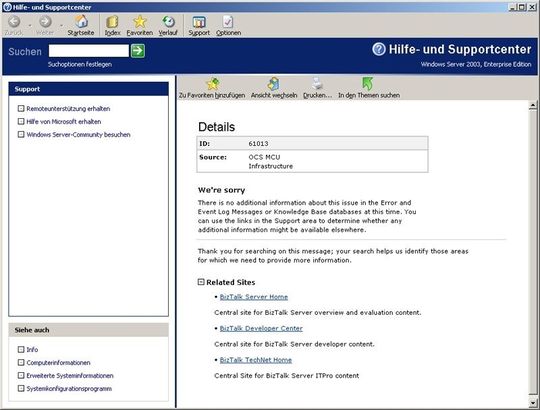The width and height of the screenshot is (540, 410).
Task: Open Systemkonfigurationsprogramm link
Action: (x=69, y=389)
